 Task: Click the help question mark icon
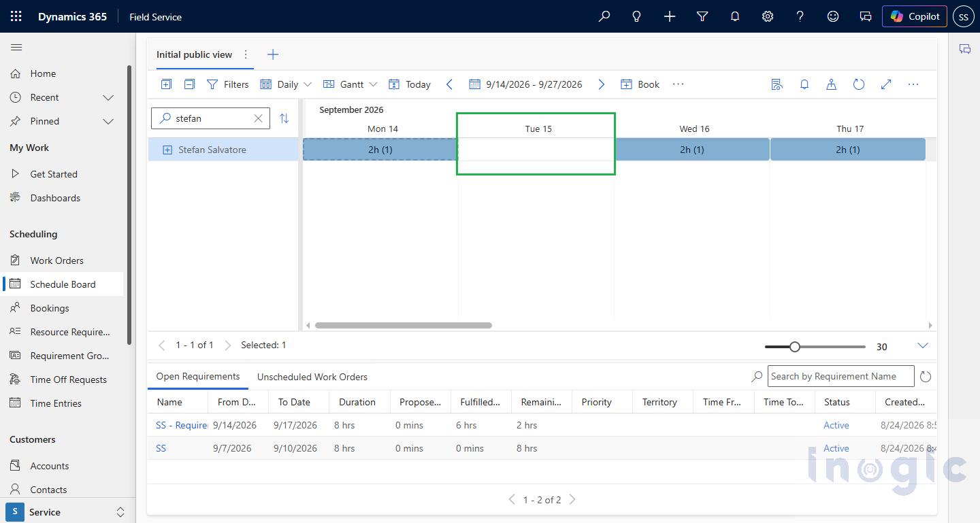pos(800,16)
